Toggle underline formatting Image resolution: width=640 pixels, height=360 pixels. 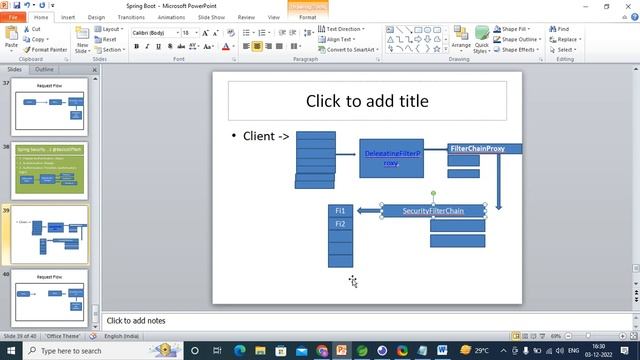coord(158,47)
